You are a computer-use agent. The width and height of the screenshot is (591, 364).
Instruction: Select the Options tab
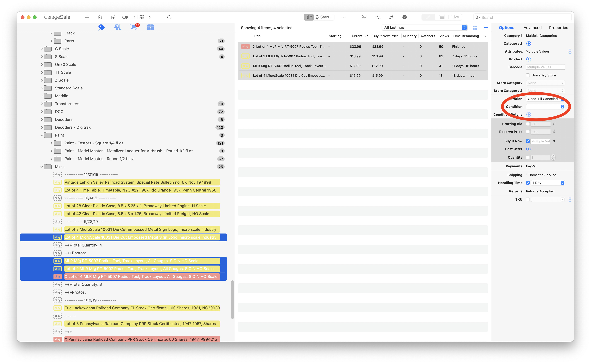click(x=506, y=28)
